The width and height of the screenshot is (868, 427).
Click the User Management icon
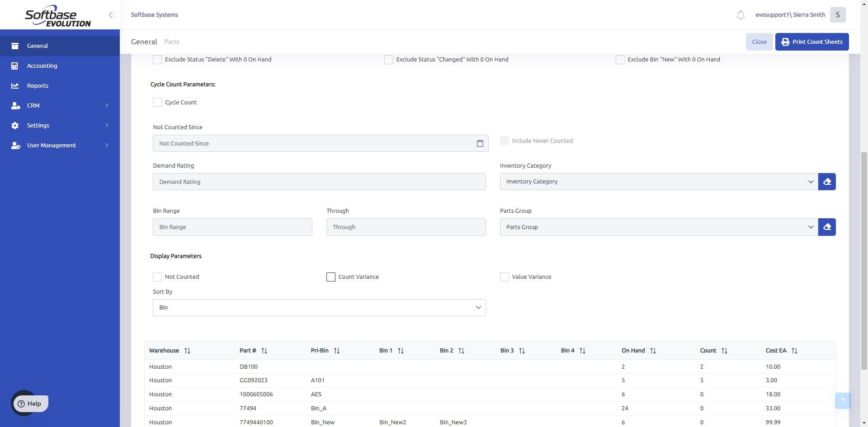point(15,145)
